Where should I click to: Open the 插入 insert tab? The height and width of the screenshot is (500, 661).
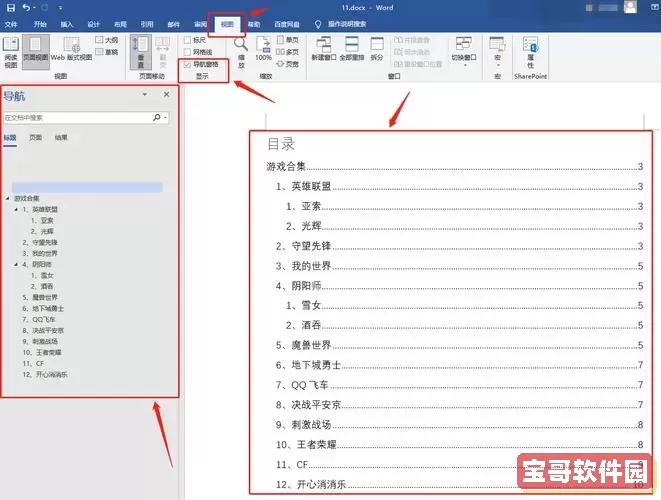(67, 24)
